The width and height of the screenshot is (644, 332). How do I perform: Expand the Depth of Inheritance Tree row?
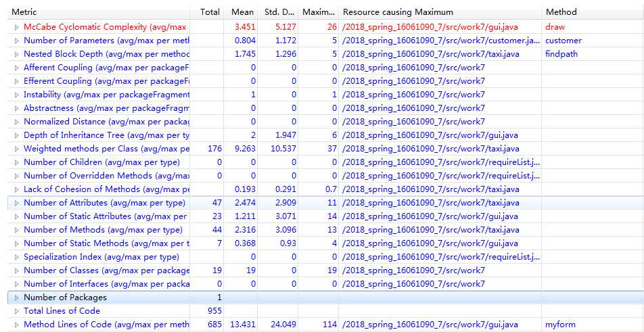(x=16, y=135)
